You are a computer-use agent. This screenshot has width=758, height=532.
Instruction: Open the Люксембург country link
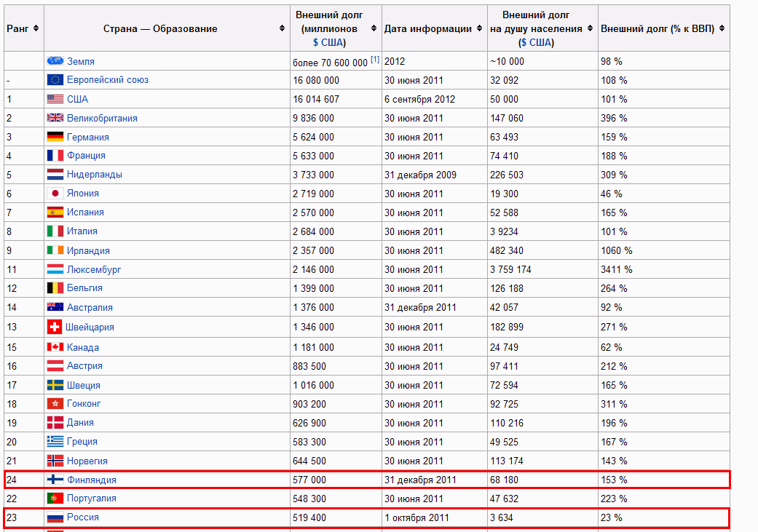point(94,269)
